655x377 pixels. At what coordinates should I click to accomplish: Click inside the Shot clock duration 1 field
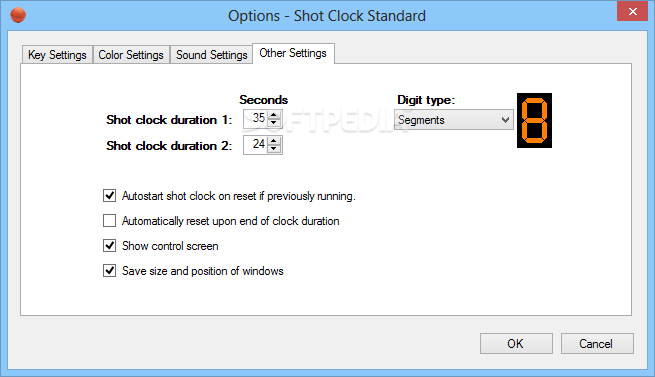point(256,119)
